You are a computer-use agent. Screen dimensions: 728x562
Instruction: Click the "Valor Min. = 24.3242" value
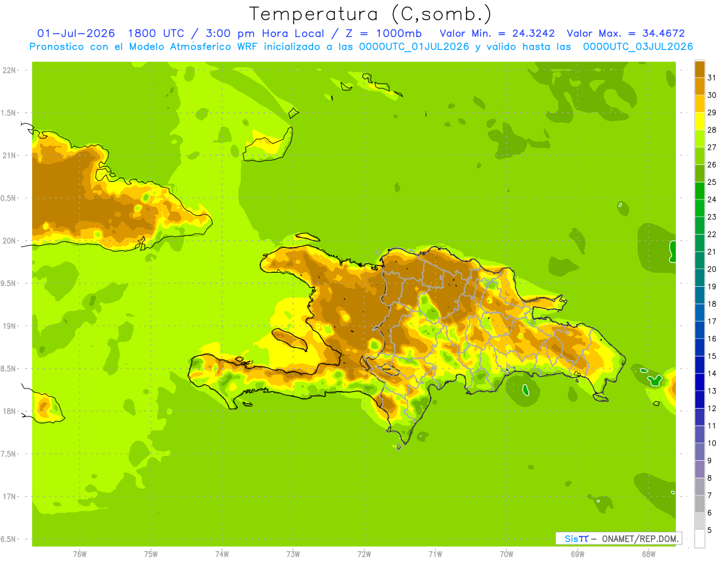pos(497,33)
